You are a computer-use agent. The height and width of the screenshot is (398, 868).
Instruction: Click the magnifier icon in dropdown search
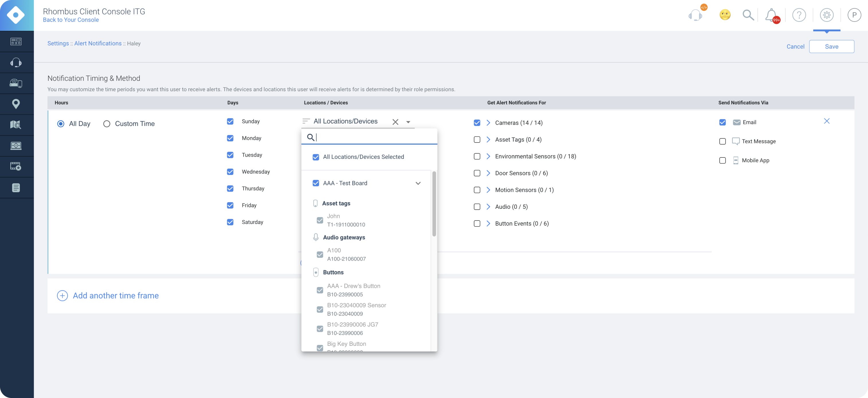[310, 137]
